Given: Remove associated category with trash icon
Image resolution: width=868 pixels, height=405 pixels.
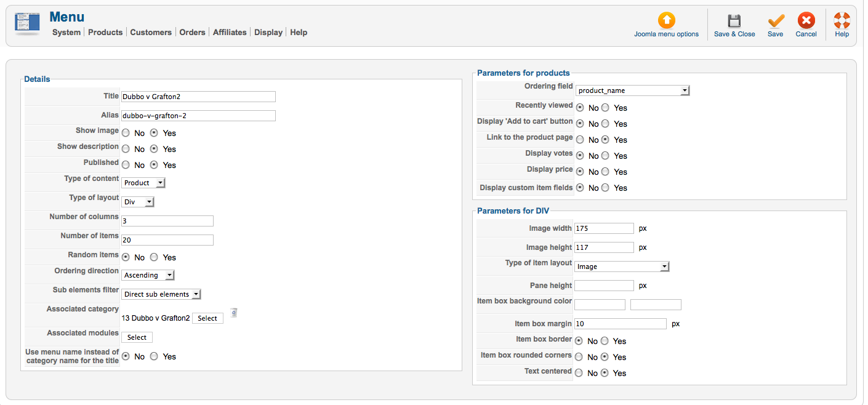Looking at the screenshot, I should coord(234,313).
